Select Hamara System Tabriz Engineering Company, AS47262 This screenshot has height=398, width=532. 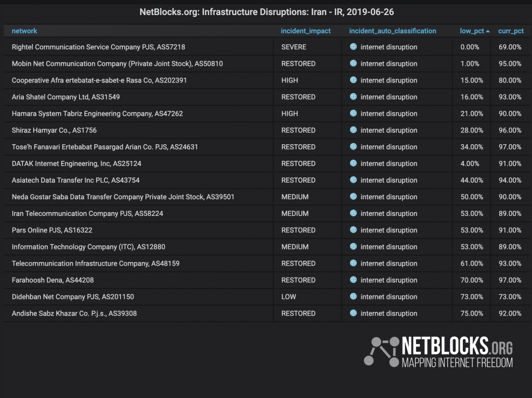[x=97, y=114]
